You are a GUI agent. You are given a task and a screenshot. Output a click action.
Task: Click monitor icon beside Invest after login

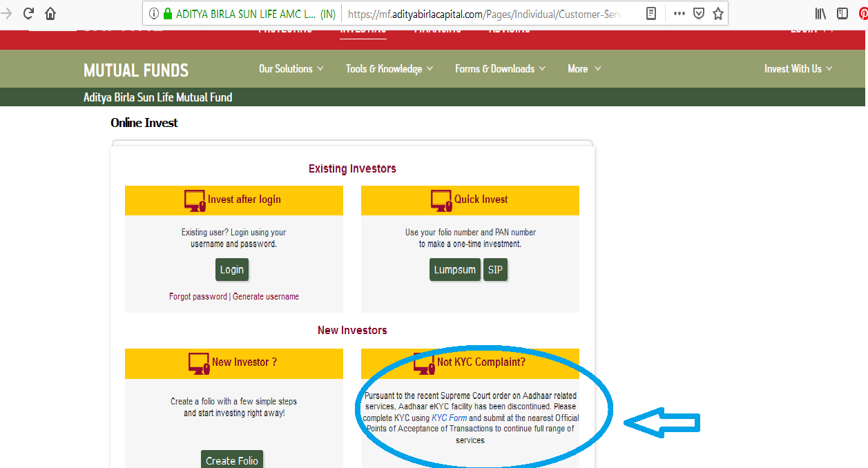pyautogui.click(x=195, y=200)
